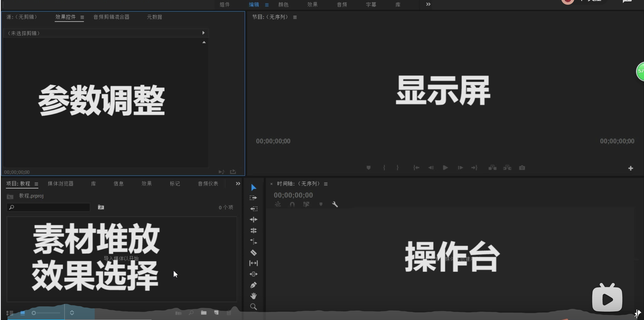This screenshot has height=320, width=644.
Task: Click the Export Frame camera icon
Action: tap(522, 168)
